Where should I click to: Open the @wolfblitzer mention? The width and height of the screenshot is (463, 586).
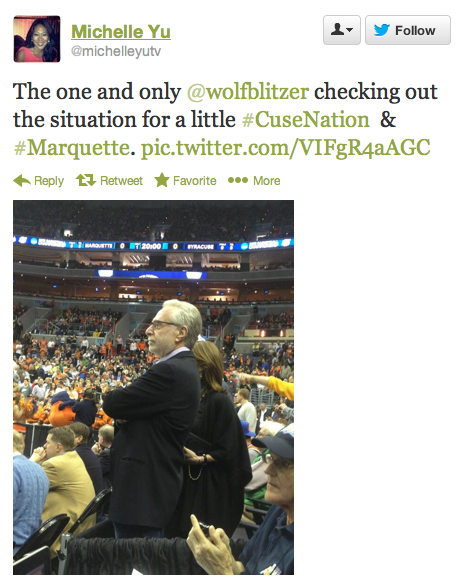point(248,92)
